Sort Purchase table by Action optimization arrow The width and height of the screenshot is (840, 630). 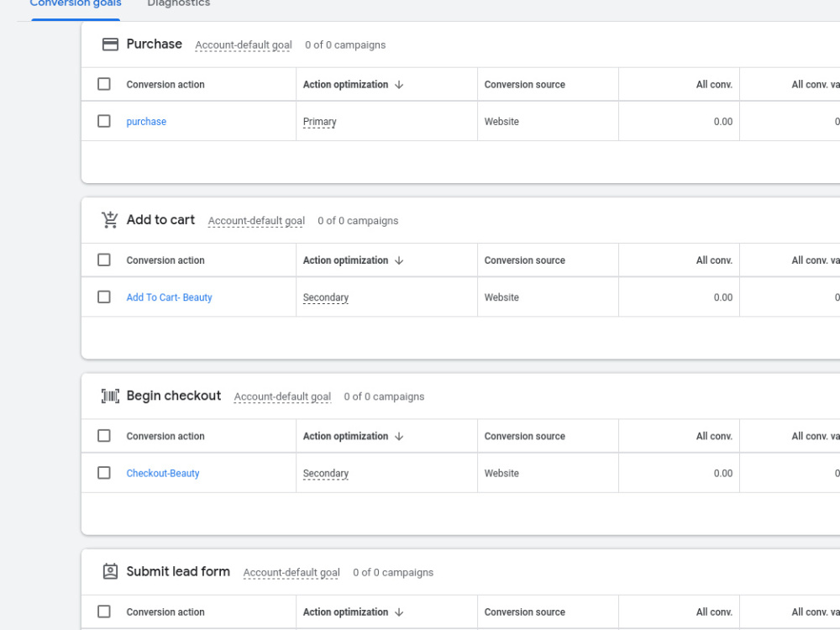click(x=399, y=85)
